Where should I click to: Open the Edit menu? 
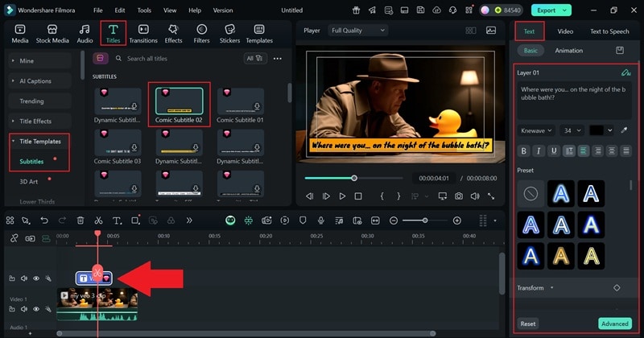119,10
